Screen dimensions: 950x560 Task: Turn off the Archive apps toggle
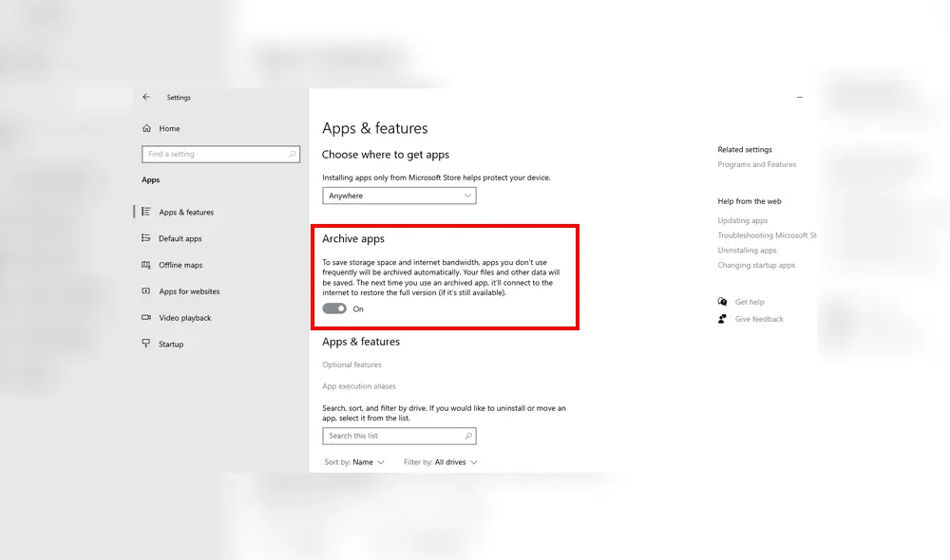(x=334, y=308)
